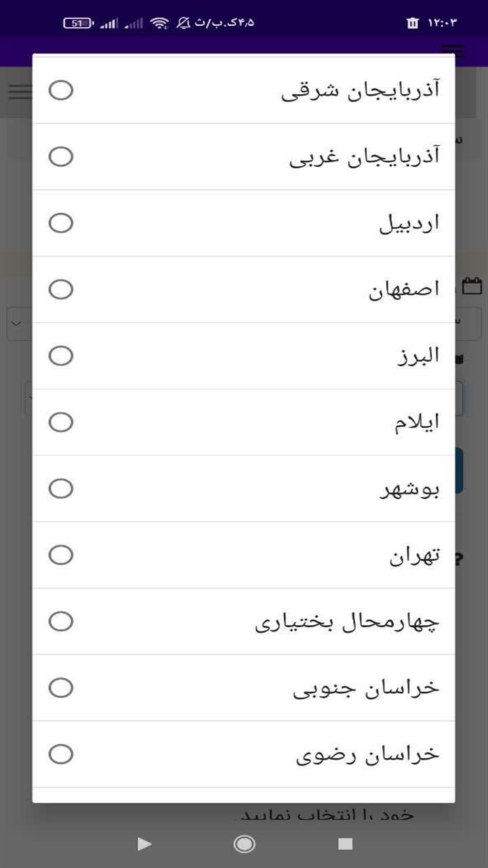Select the آذربایجان غربی radio button

coord(61,157)
